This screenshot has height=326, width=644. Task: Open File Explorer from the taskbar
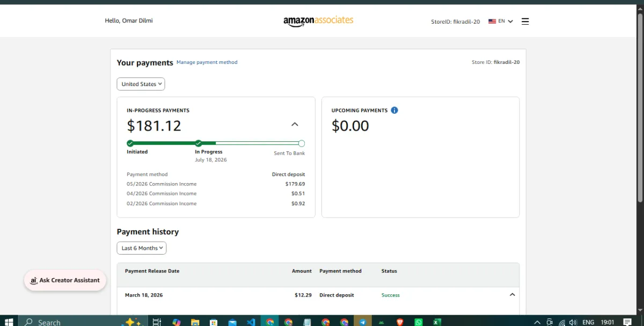pyautogui.click(x=195, y=322)
